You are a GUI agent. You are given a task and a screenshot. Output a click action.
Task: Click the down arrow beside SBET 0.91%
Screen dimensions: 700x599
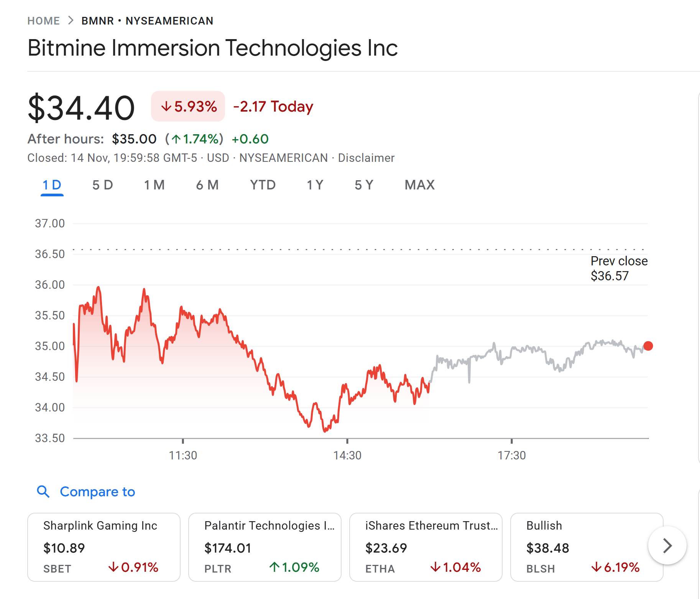pyautogui.click(x=114, y=568)
